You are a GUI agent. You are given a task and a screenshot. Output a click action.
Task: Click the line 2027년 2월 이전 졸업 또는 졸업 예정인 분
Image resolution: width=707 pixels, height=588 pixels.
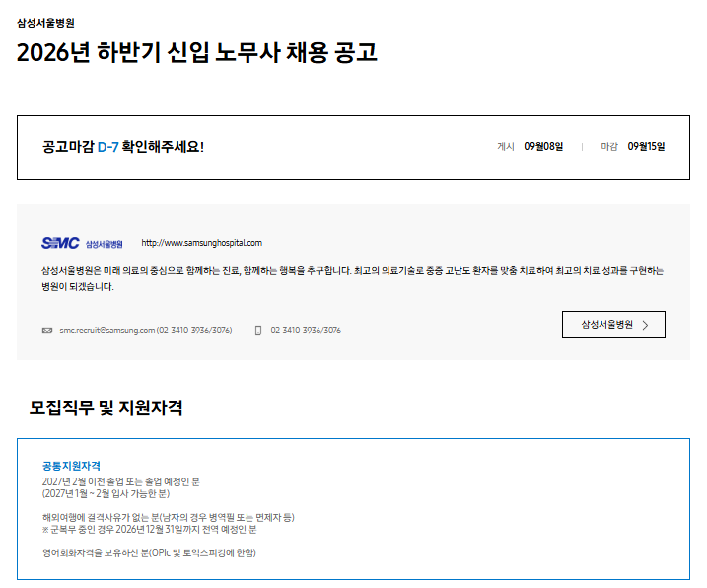121,482
